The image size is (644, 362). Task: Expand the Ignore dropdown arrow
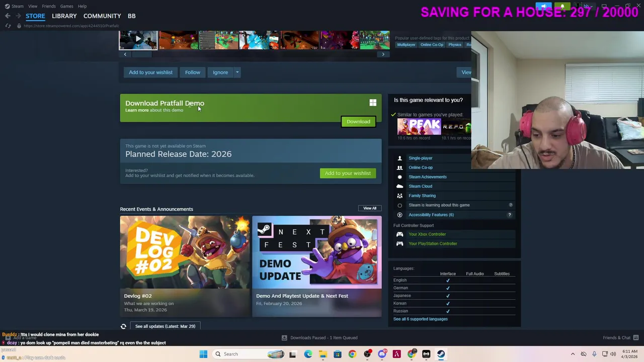click(237, 72)
